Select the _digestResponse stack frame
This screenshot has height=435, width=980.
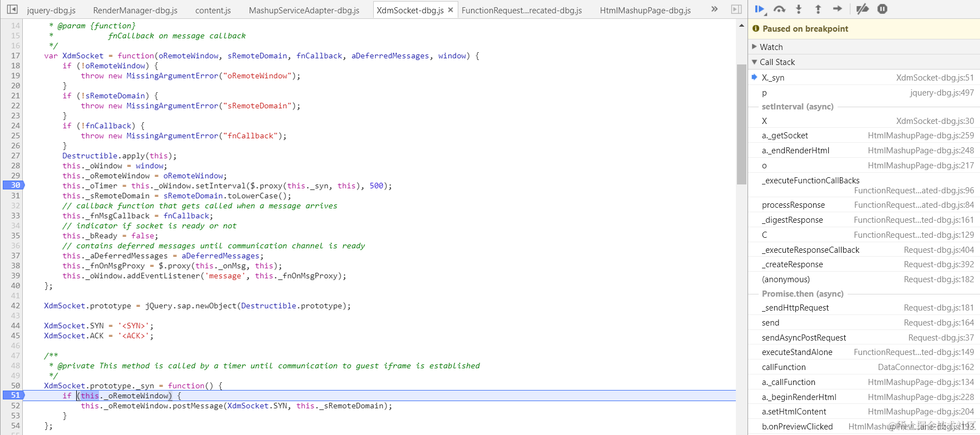863,220
